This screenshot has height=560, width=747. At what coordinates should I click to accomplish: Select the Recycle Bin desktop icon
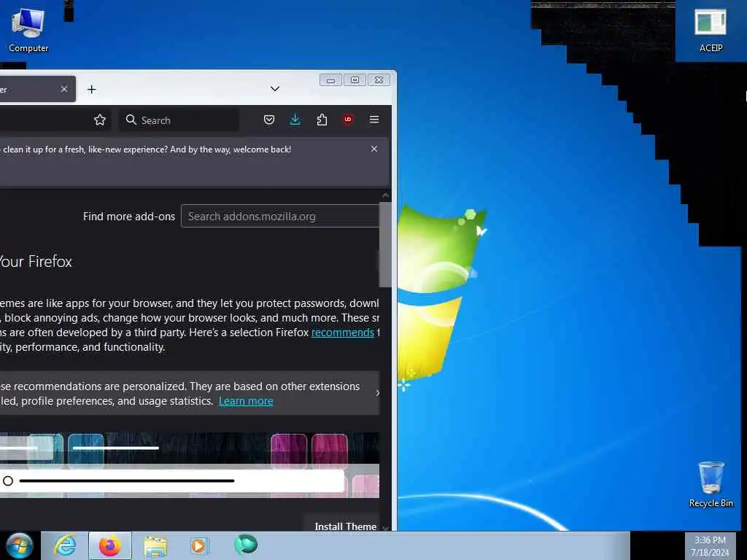pos(711,484)
